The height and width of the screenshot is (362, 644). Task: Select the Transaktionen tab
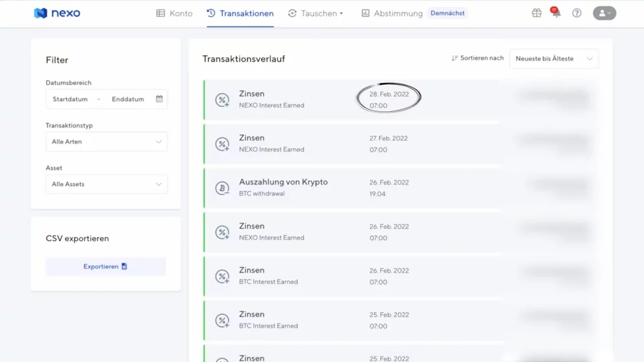240,13
